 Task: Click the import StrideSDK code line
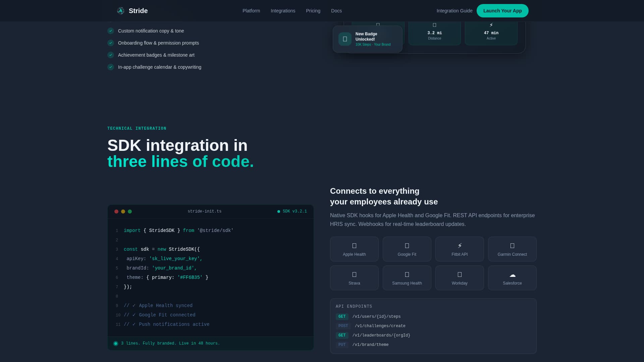(178, 231)
